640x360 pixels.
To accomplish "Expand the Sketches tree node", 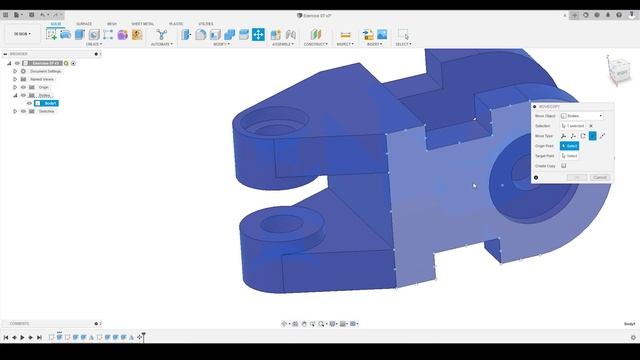I will pyautogui.click(x=15, y=111).
